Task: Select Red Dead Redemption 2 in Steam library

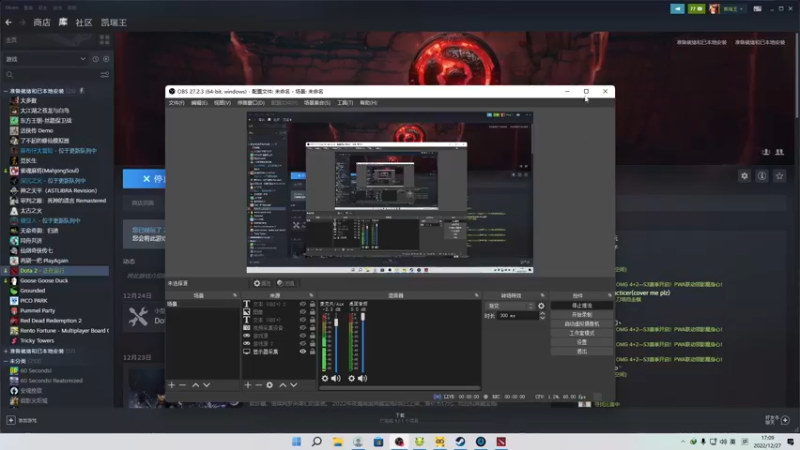Action: 51,320
